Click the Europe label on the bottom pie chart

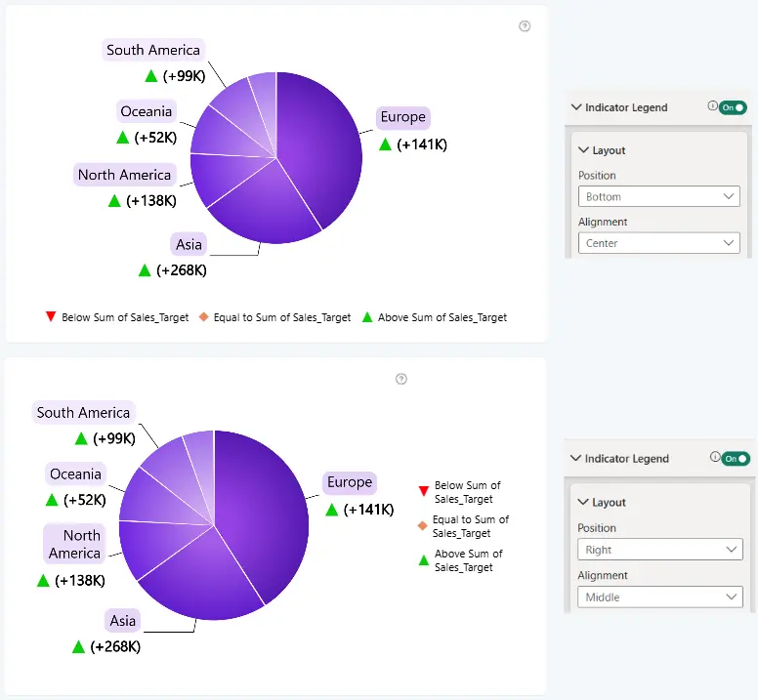point(350,482)
